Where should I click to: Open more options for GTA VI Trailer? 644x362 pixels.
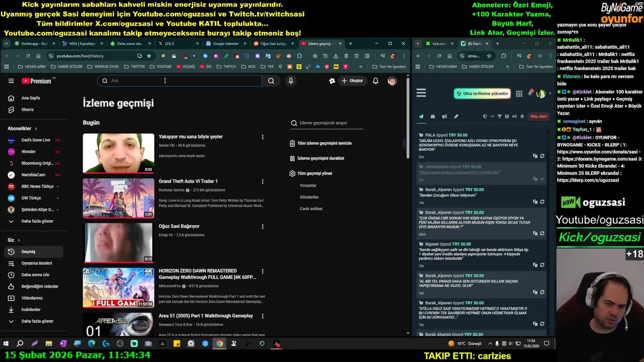262,182
